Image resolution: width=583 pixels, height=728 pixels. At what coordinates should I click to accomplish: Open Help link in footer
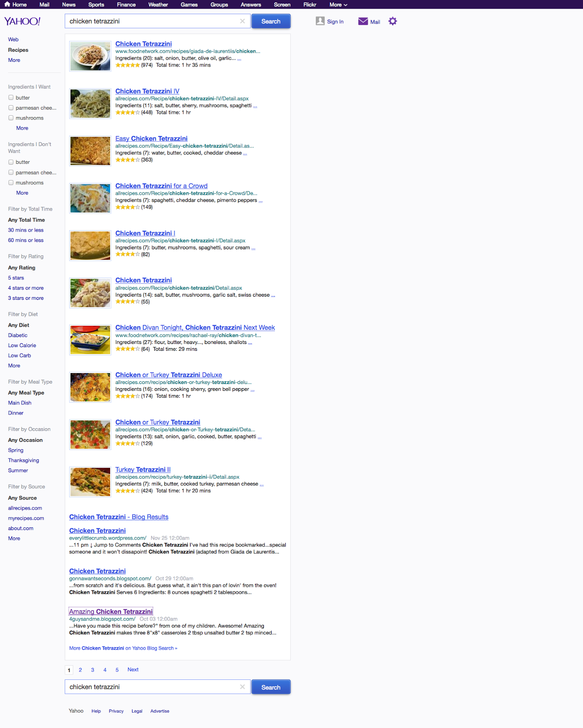tap(96, 711)
